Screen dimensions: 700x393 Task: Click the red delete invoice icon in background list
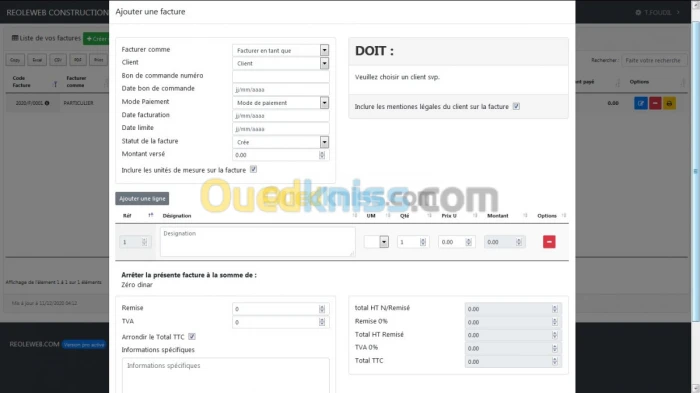655,103
